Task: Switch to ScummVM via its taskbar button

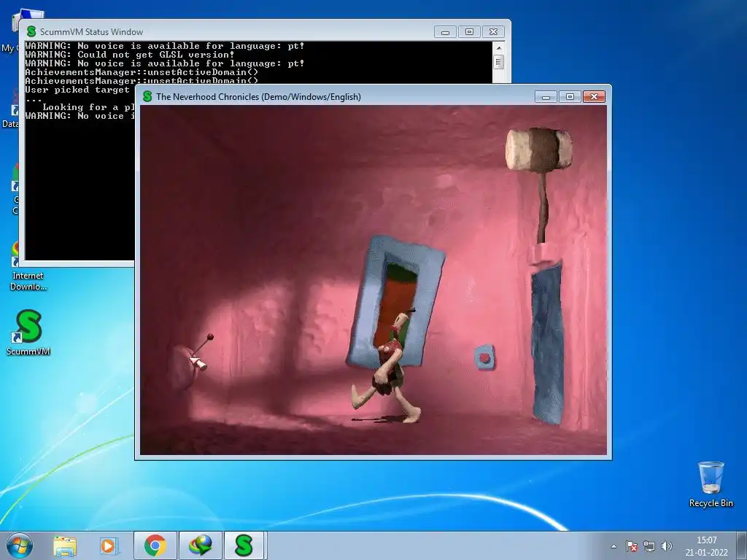Action: click(x=244, y=545)
